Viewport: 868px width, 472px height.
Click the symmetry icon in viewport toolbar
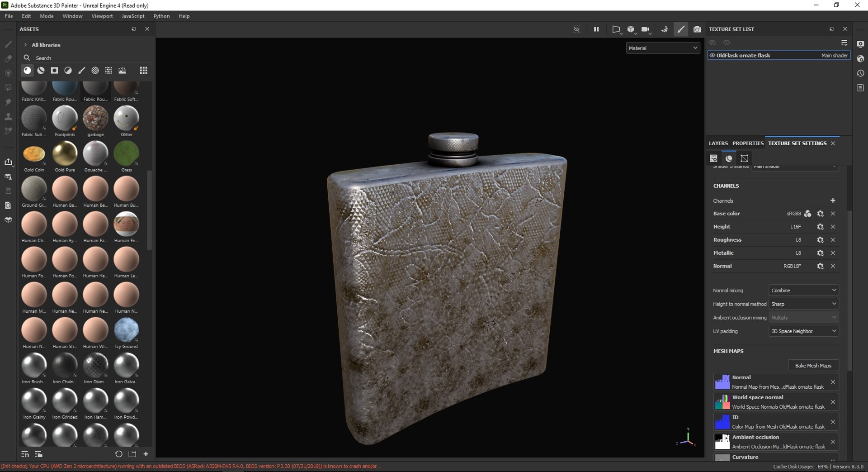664,29
